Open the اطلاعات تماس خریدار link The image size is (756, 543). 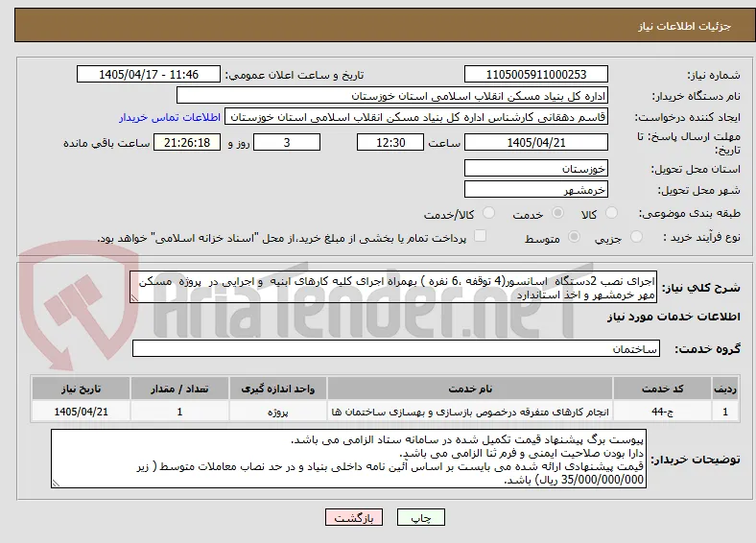(170, 117)
